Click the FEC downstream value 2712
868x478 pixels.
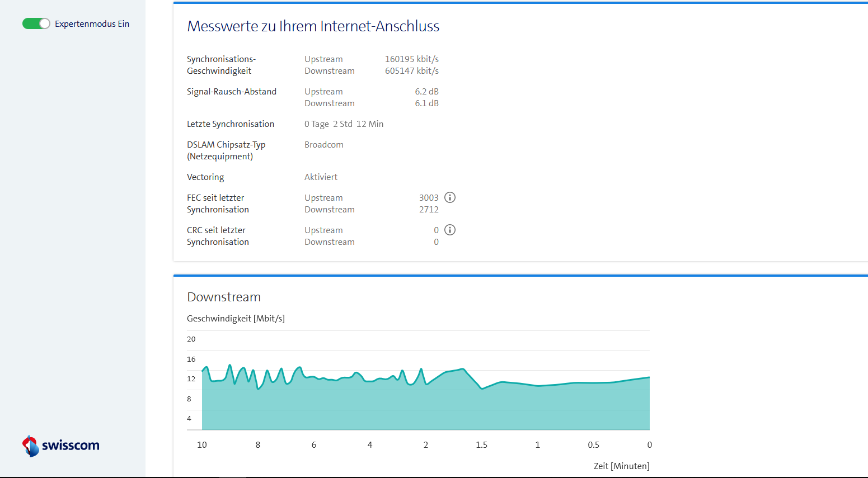[x=429, y=210]
